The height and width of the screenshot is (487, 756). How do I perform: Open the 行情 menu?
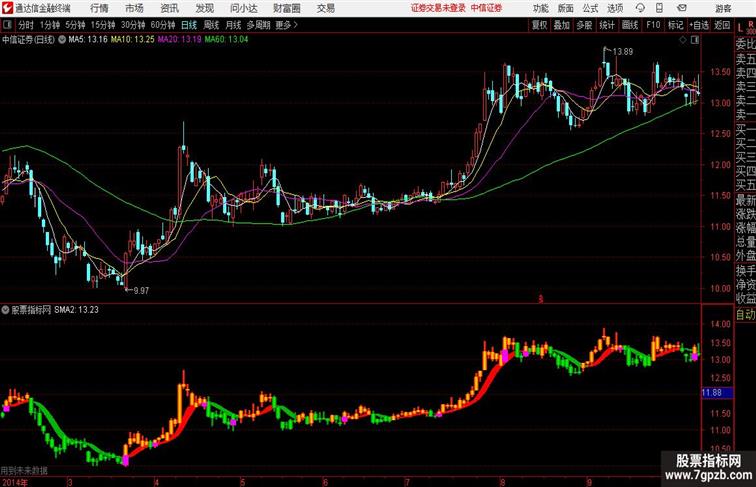99,8
